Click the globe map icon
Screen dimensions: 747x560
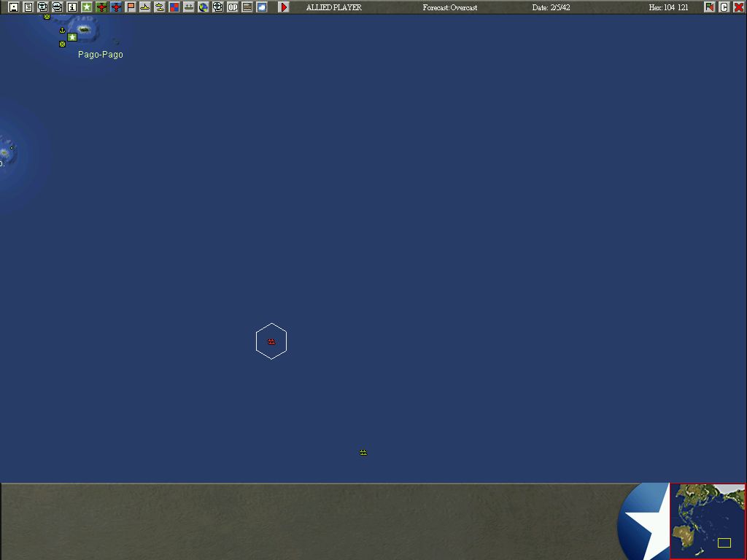click(x=204, y=7)
